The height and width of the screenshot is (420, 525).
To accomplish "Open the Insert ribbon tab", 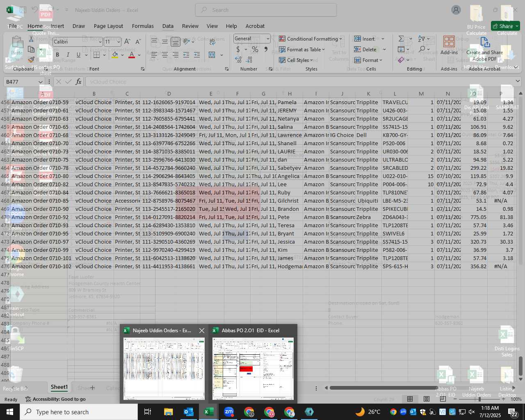I will pyautogui.click(x=57, y=26).
